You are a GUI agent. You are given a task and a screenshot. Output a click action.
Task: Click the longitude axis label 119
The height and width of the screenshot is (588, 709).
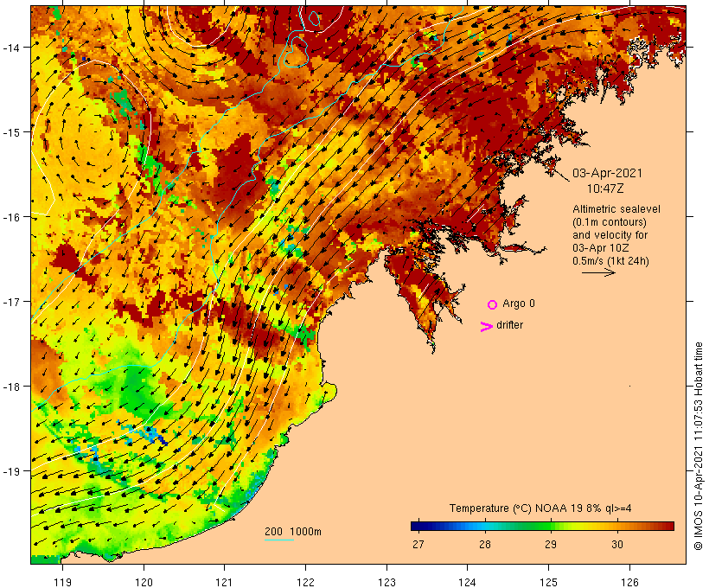tap(62, 582)
